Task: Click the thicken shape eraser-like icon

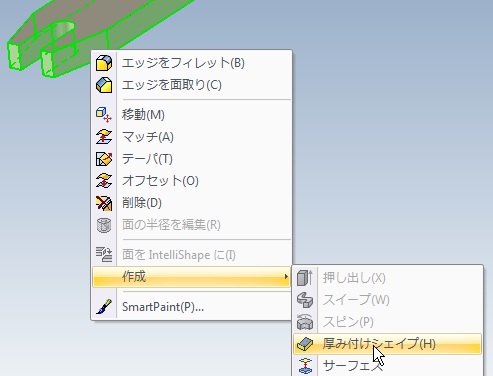Action: click(305, 344)
